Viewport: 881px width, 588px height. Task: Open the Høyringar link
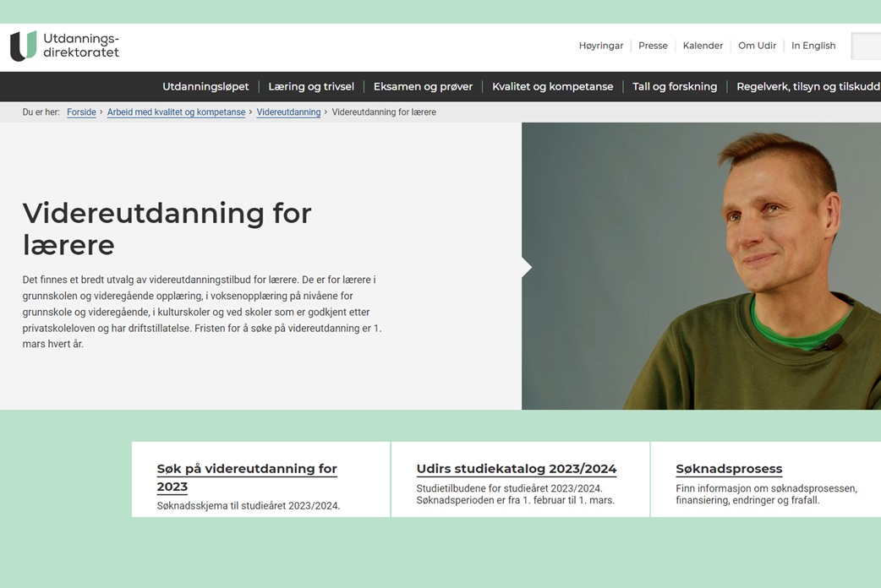tap(600, 46)
